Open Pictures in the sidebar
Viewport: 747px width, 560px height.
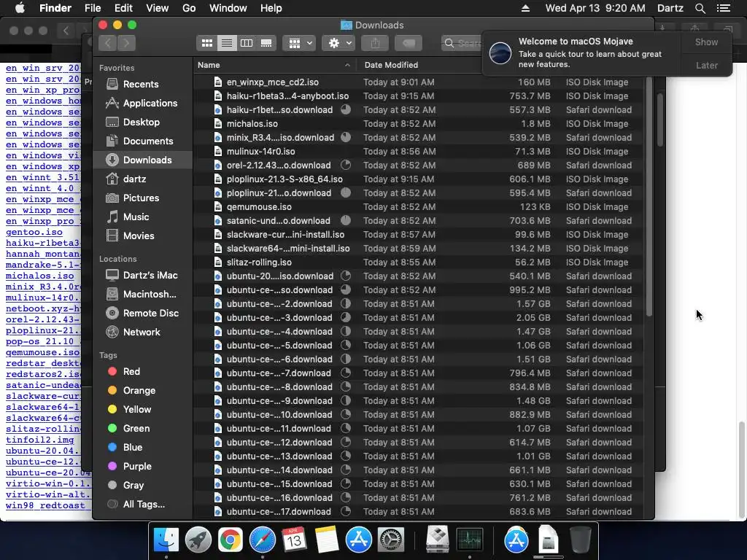tap(141, 198)
